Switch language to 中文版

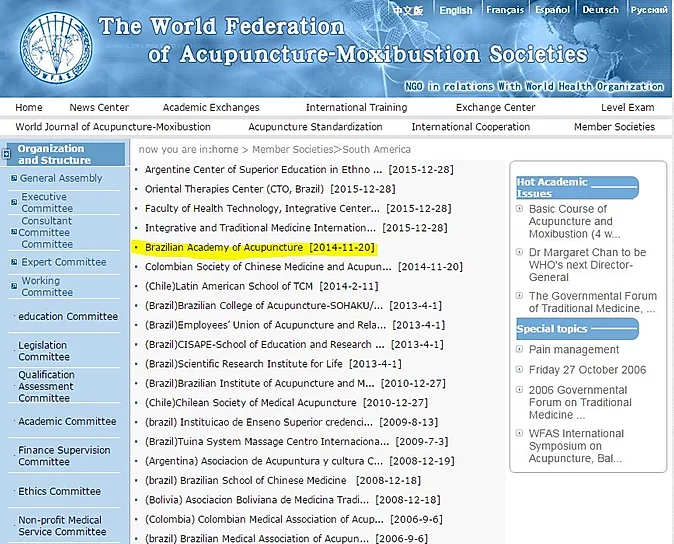tap(408, 10)
